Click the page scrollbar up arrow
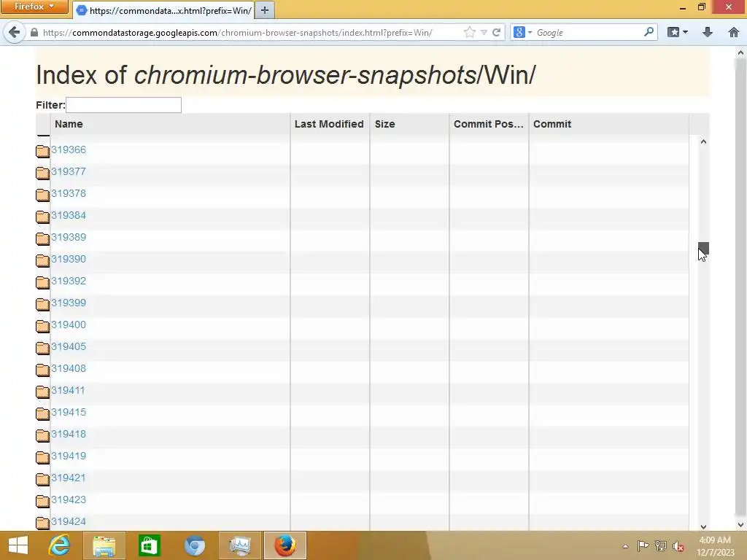 (x=741, y=52)
